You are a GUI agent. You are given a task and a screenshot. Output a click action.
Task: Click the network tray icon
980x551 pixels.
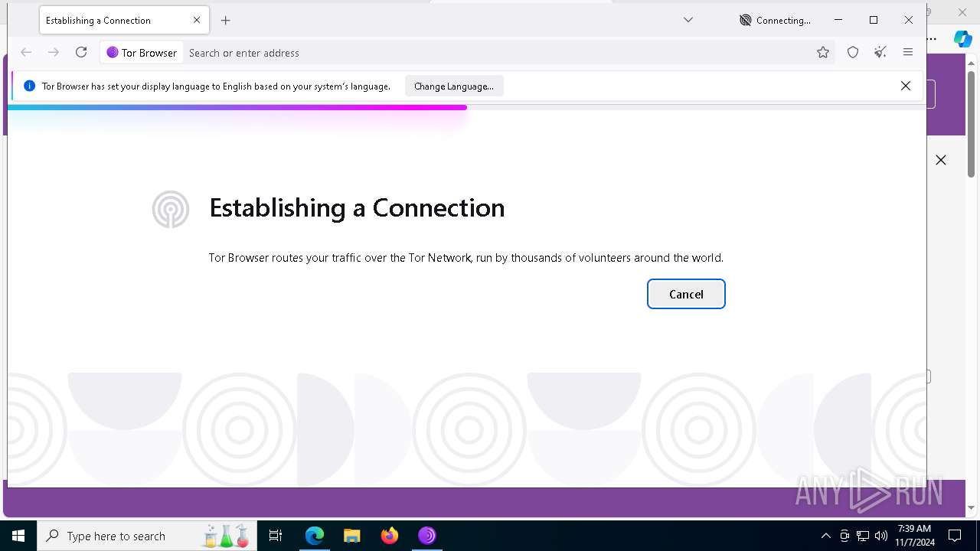click(863, 536)
